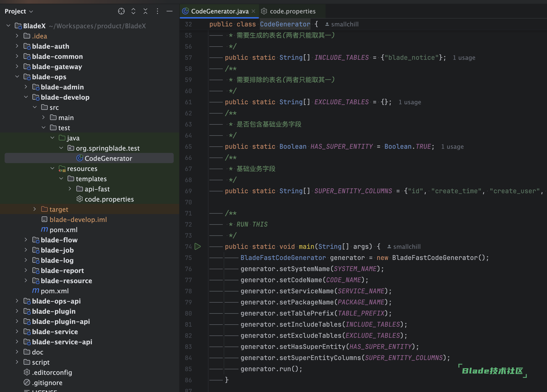Select the blade-plugin module
Screen dimensions: 547x392
(49, 311)
